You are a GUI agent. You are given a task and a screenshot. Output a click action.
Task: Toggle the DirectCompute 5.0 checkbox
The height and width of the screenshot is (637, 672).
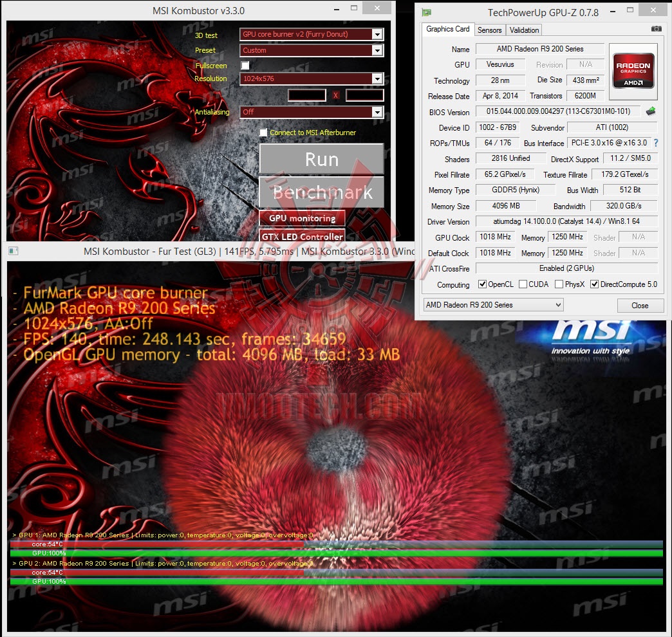click(594, 284)
